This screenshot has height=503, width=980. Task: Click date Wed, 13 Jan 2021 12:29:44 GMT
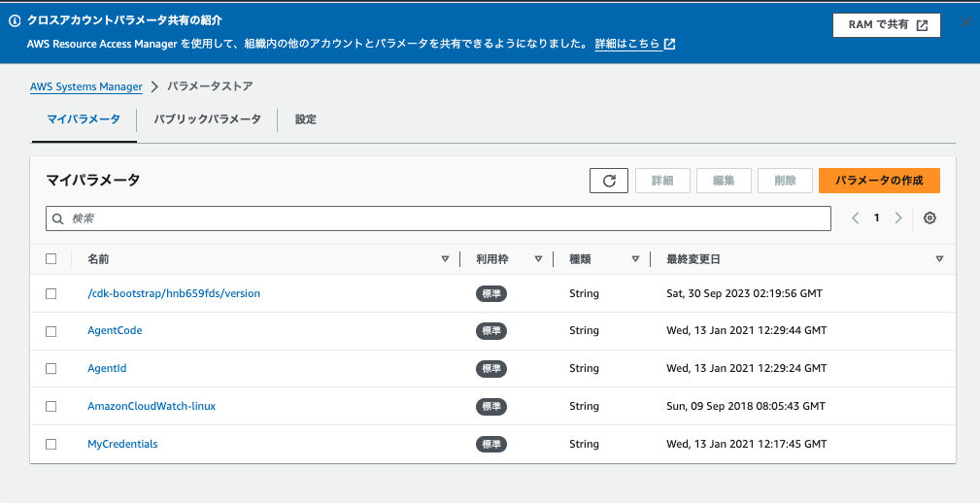coord(746,330)
